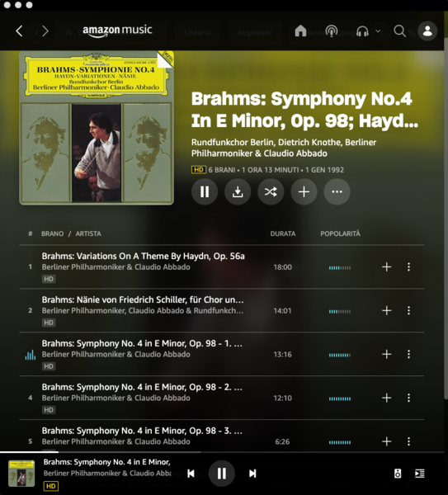
Task: Add Nänie von Friedrich Schiller track to library
Action: pyautogui.click(x=386, y=311)
